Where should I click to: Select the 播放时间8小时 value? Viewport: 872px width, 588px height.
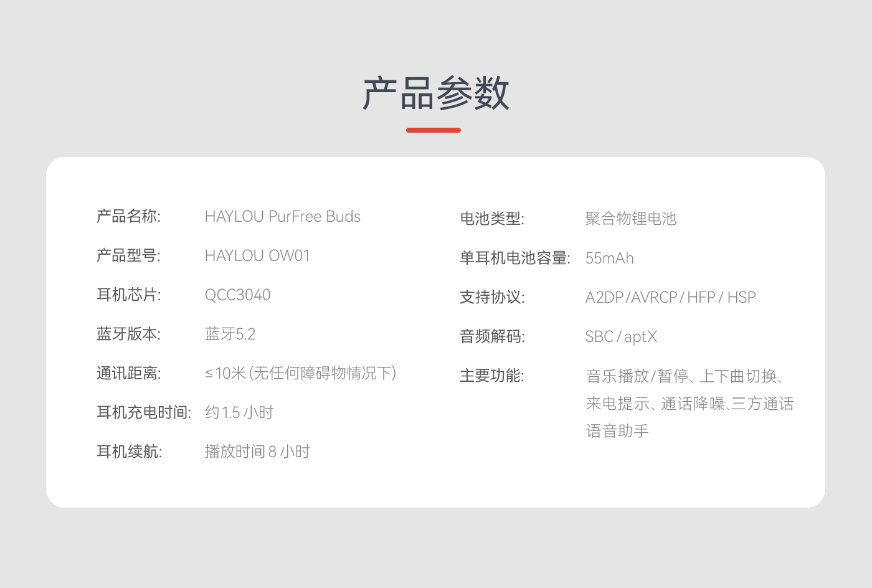(x=257, y=452)
